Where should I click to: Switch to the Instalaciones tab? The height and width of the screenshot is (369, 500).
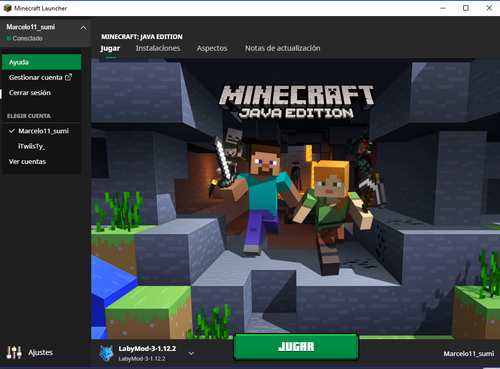point(158,48)
